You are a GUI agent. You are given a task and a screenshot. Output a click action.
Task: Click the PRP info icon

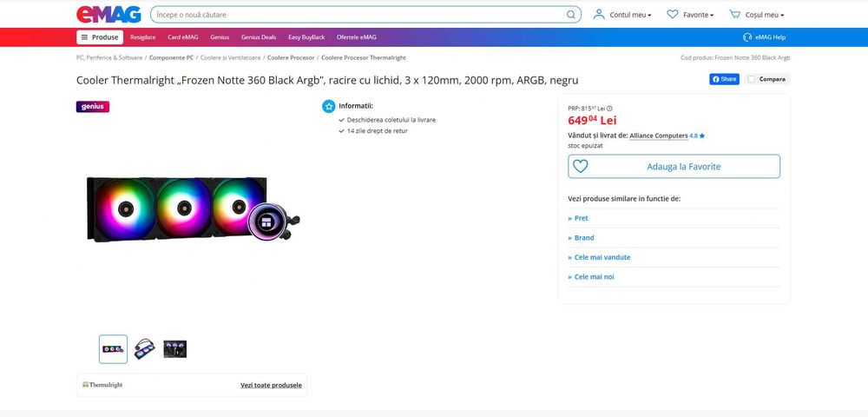point(609,109)
